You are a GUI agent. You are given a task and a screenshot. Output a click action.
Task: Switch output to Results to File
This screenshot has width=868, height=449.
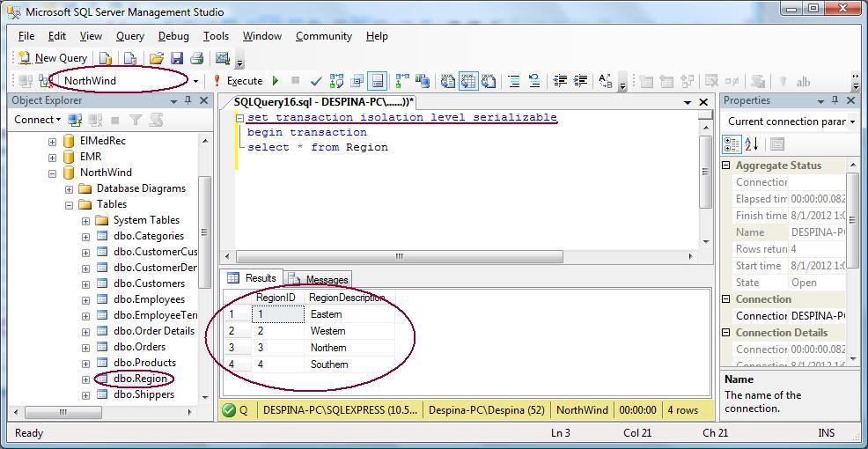(489, 81)
